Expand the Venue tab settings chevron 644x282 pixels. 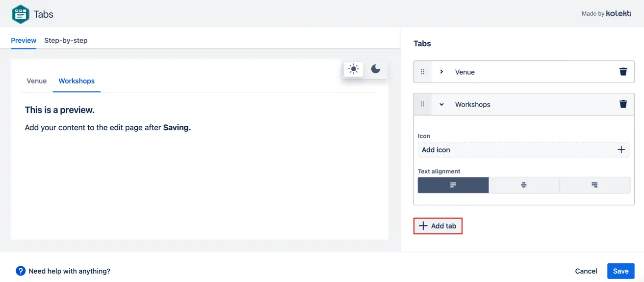pyautogui.click(x=441, y=72)
